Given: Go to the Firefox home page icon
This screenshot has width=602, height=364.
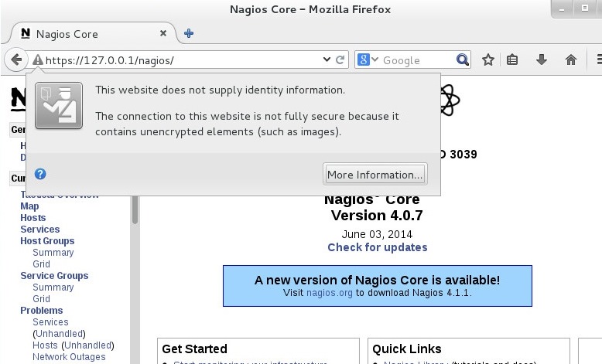Looking at the screenshot, I should click(571, 60).
